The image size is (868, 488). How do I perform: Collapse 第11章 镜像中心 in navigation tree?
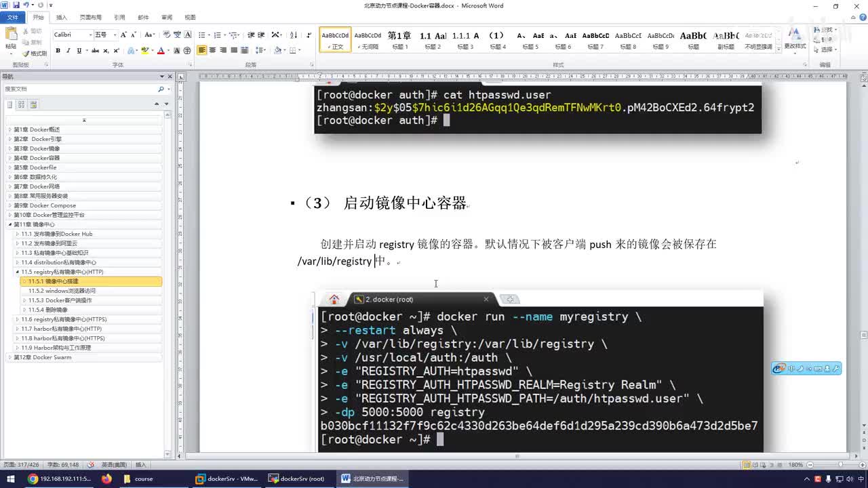[10, 224]
